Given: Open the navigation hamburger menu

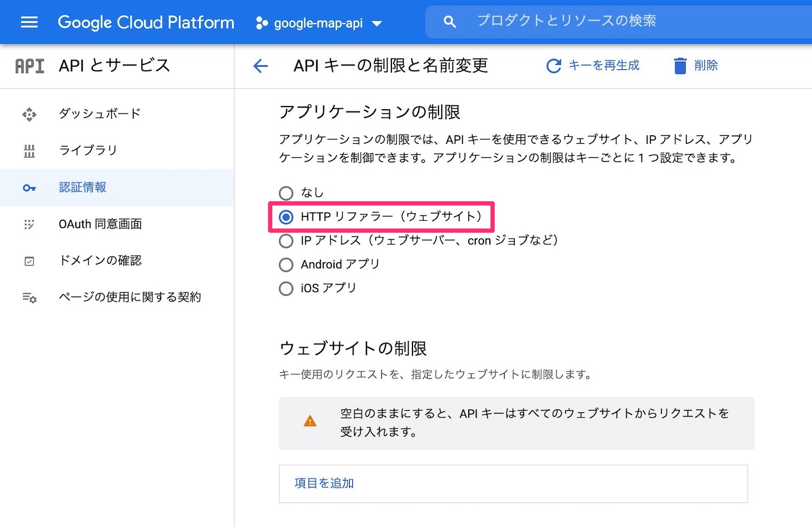Looking at the screenshot, I should point(29,22).
